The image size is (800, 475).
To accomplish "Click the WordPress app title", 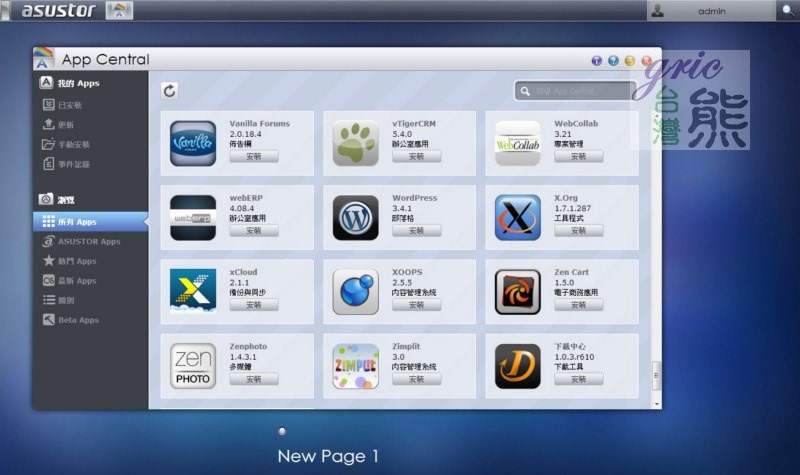I will 414,197.
